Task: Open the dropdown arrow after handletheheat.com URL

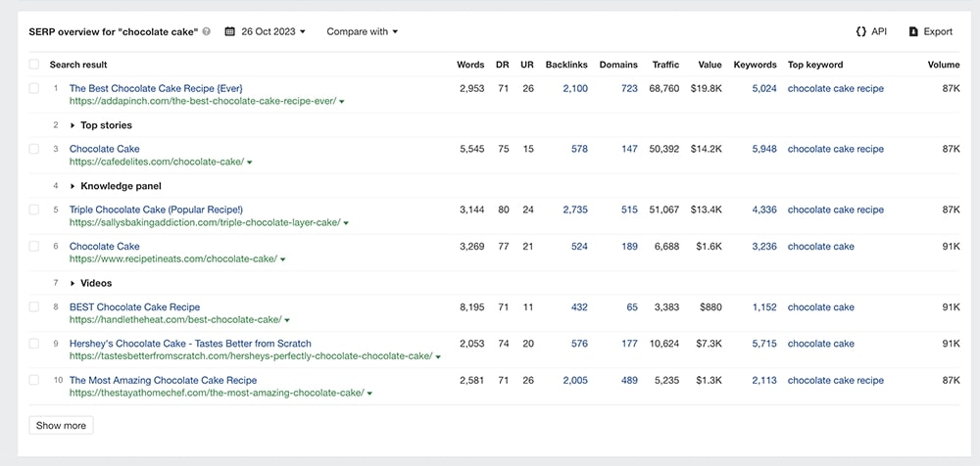Action: [x=287, y=320]
